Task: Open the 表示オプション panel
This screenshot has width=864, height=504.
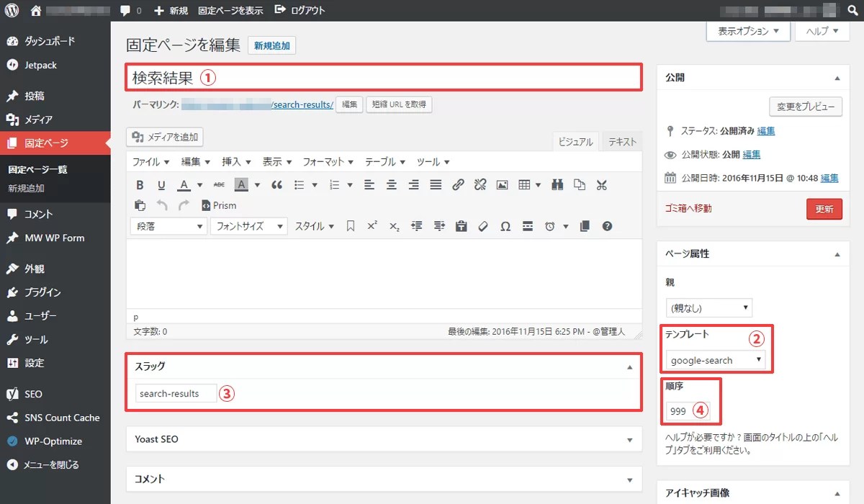Action: 749,31
